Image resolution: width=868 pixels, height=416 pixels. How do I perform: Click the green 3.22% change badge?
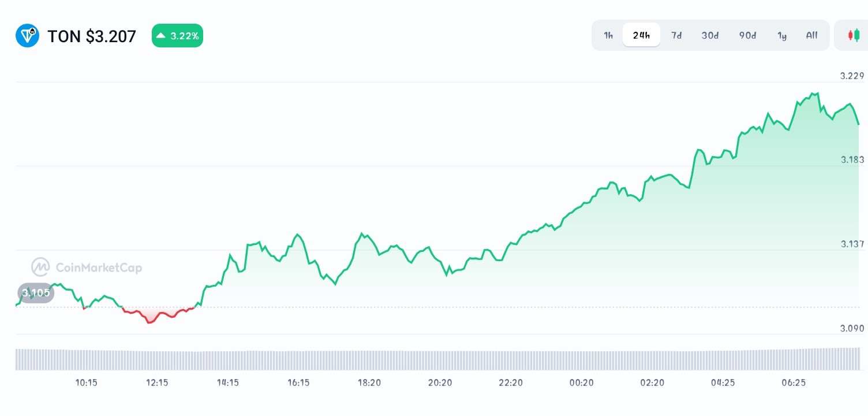click(x=177, y=36)
